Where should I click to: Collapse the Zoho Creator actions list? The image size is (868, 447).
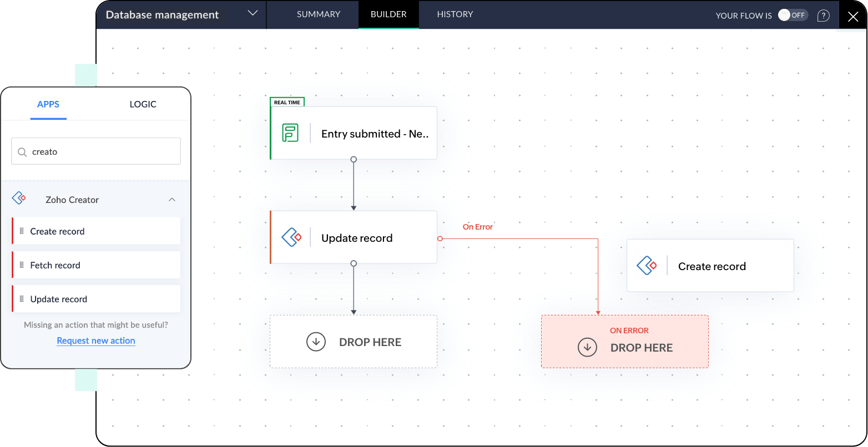click(172, 200)
